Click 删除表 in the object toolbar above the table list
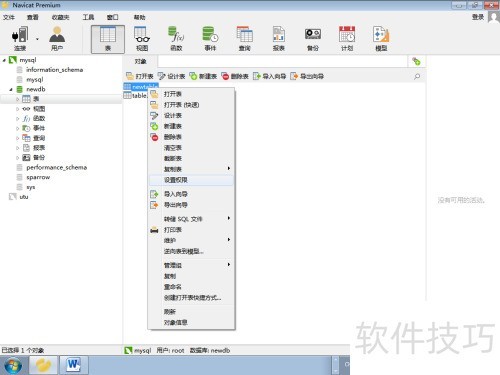Viewport: 500px width, 375px height. (x=235, y=76)
